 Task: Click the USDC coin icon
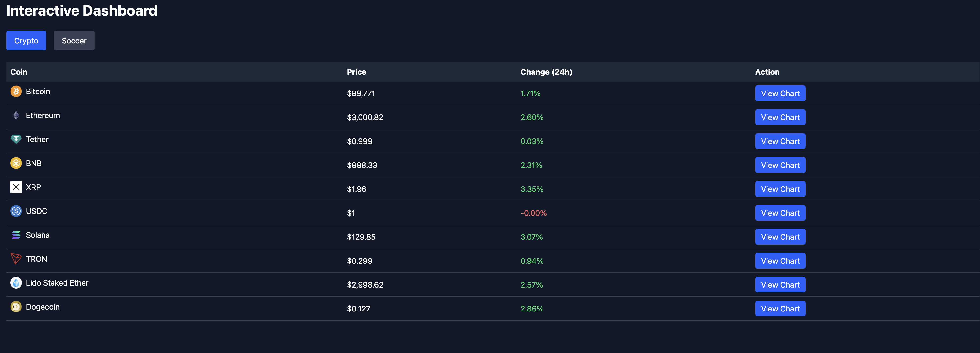(x=16, y=211)
